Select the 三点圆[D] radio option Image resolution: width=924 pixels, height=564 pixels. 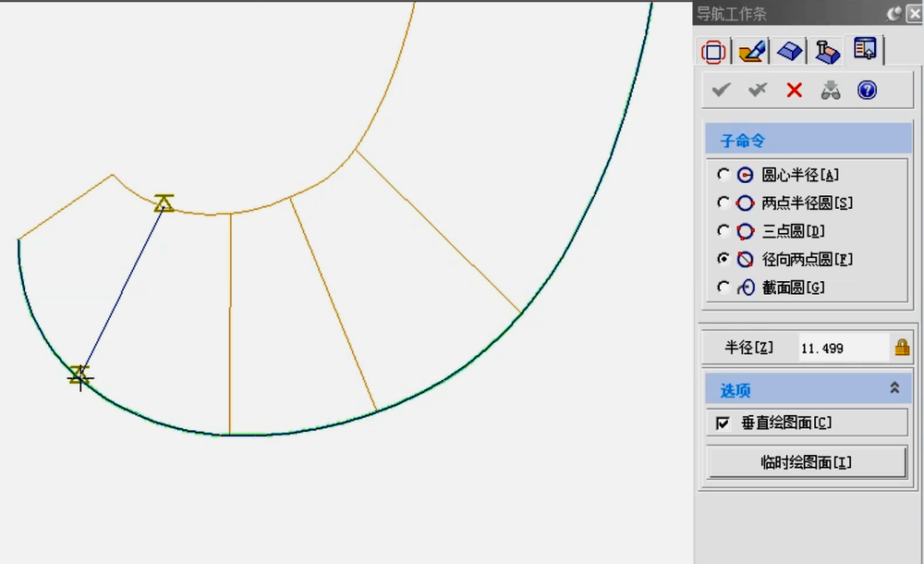(723, 230)
